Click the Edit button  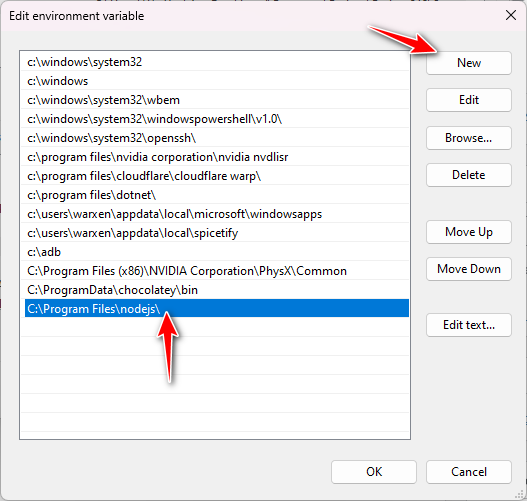click(x=469, y=100)
